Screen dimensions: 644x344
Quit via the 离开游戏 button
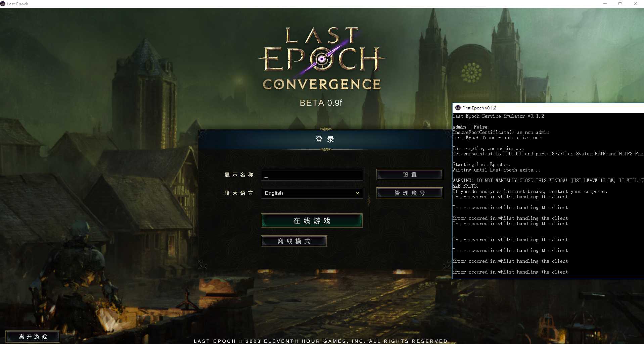[x=33, y=337]
